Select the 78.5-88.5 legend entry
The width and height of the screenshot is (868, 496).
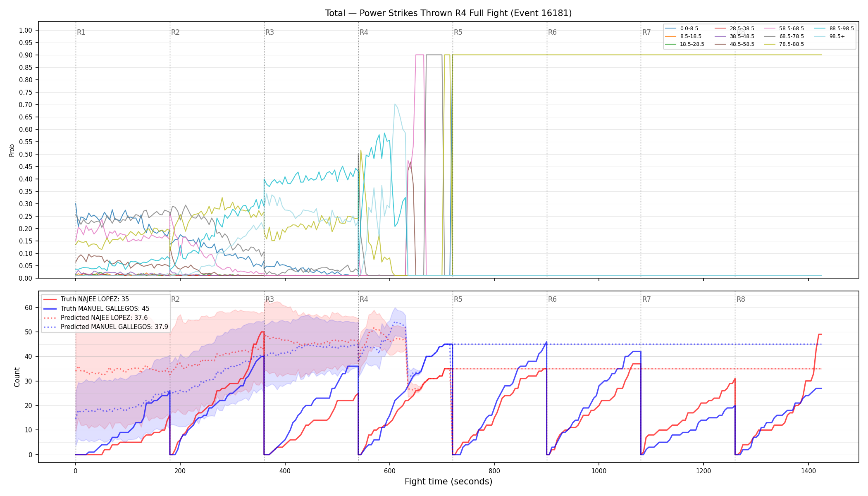point(784,44)
